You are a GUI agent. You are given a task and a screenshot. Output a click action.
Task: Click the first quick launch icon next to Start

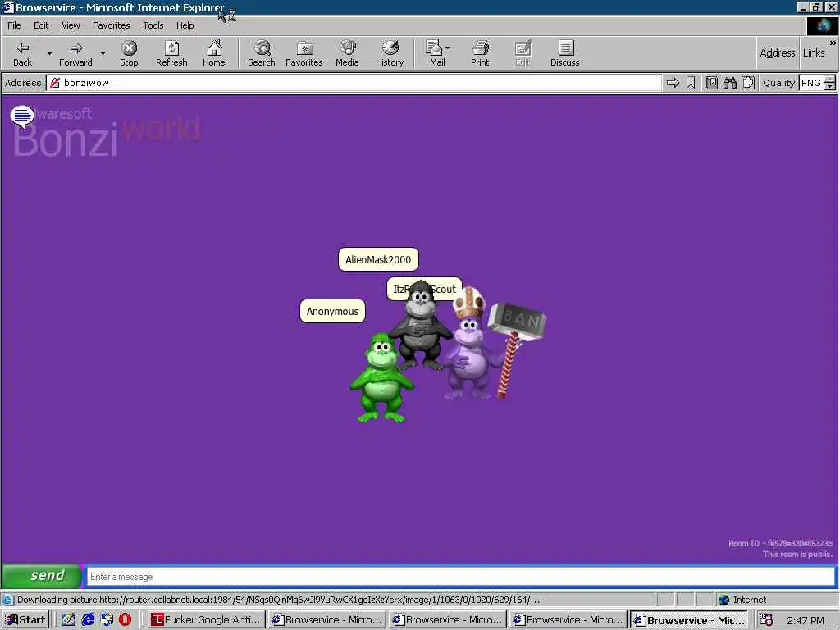tap(69, 619)
